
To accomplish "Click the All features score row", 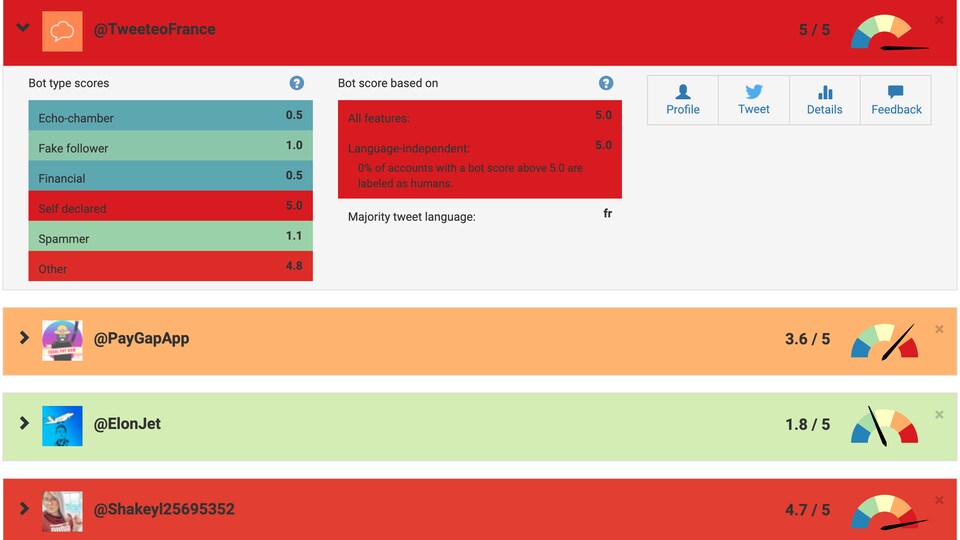I will [479, 117].
